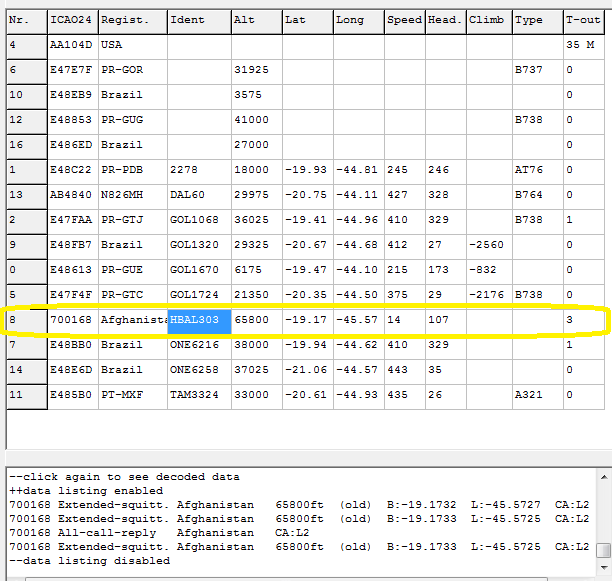Click the 65800 altitude cell

(x=255, y=320)
